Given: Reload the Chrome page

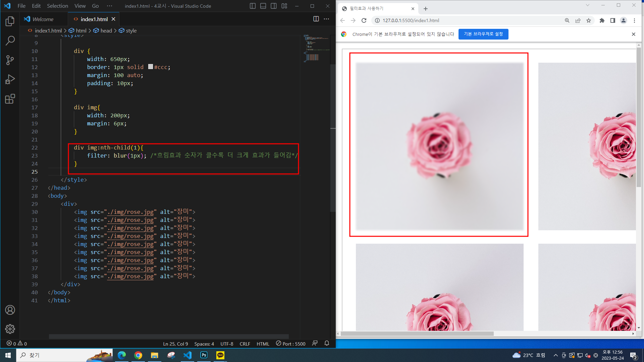Looking at the screenshot, I should coord(364,20).
